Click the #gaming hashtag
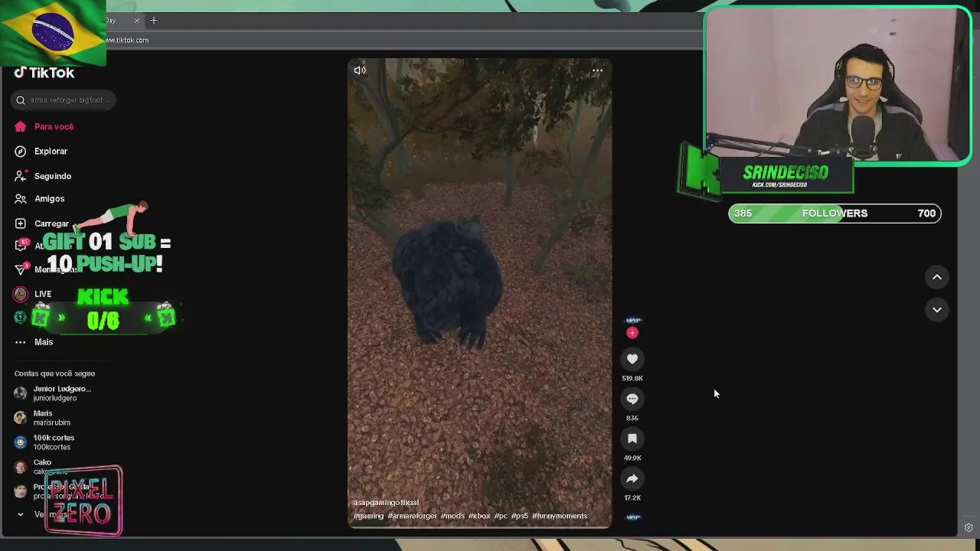The height and width of the screenshot is (551, 980). point(368,516)
